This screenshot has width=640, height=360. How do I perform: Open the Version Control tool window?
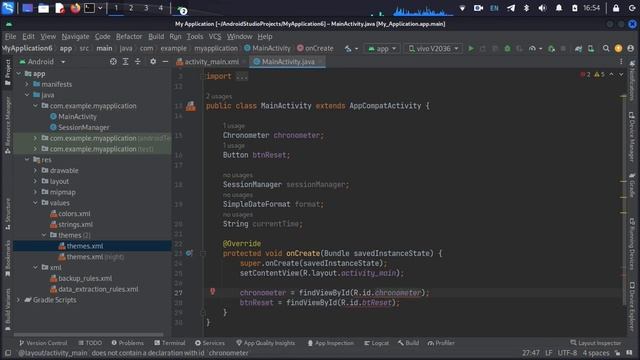pyautogui.click(x=43, y=343)
